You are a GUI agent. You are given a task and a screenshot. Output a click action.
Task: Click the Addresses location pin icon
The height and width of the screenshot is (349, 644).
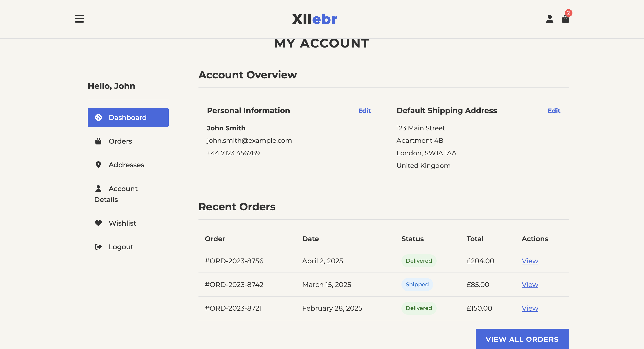click(x=99, y=165)
